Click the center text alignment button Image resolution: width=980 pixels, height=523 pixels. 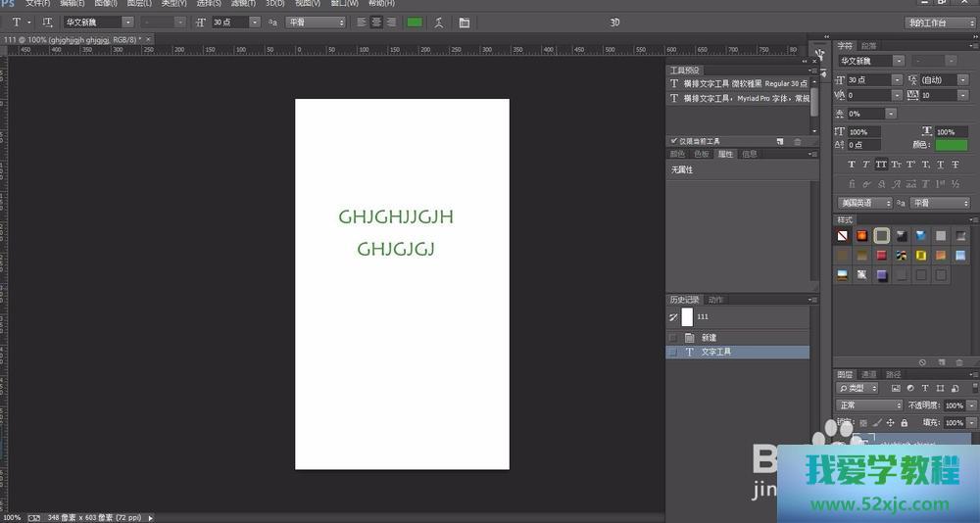pyautogui.click(x=376, y=22)
